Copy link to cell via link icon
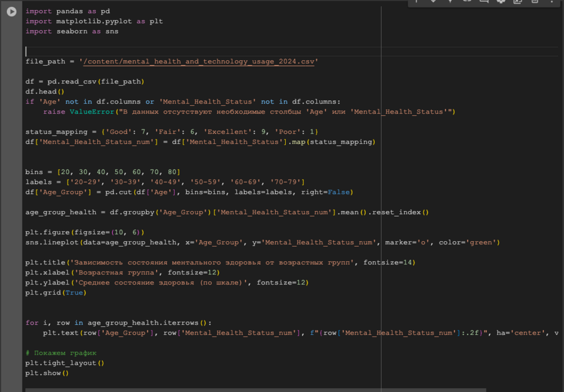This screenshot has height=392, width=564. pyautogui.click(x=467, y=2)
